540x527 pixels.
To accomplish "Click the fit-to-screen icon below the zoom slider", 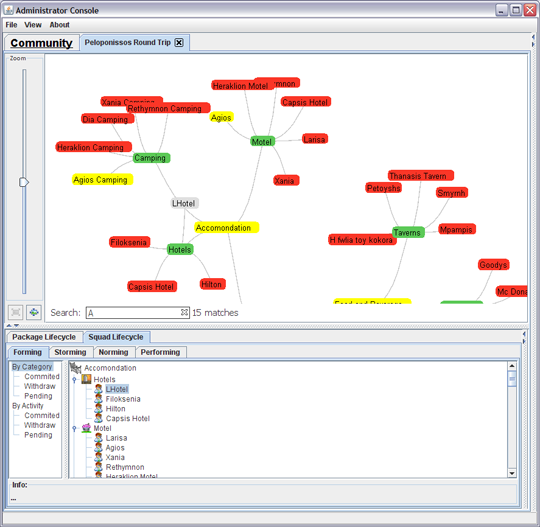I will coord(15,312).
